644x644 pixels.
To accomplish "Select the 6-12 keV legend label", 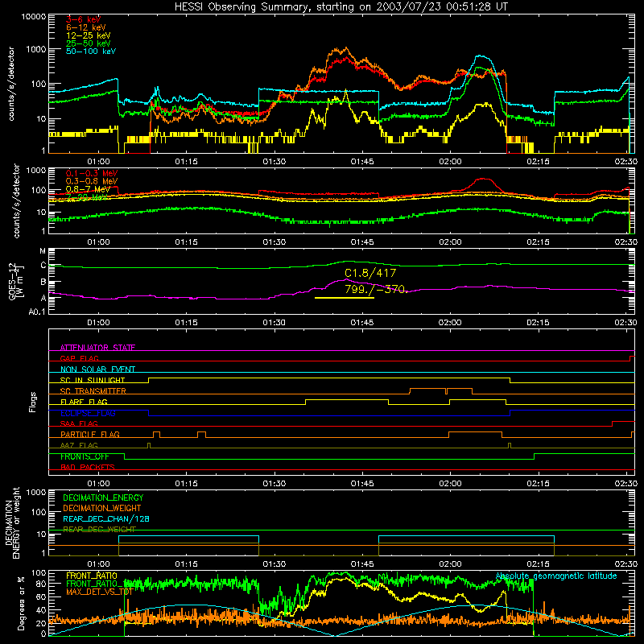I will click(85, 27).
